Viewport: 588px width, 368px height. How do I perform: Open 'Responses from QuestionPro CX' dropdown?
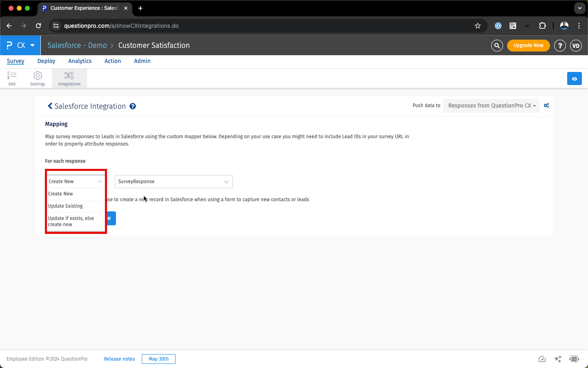[x=491, y=105]
